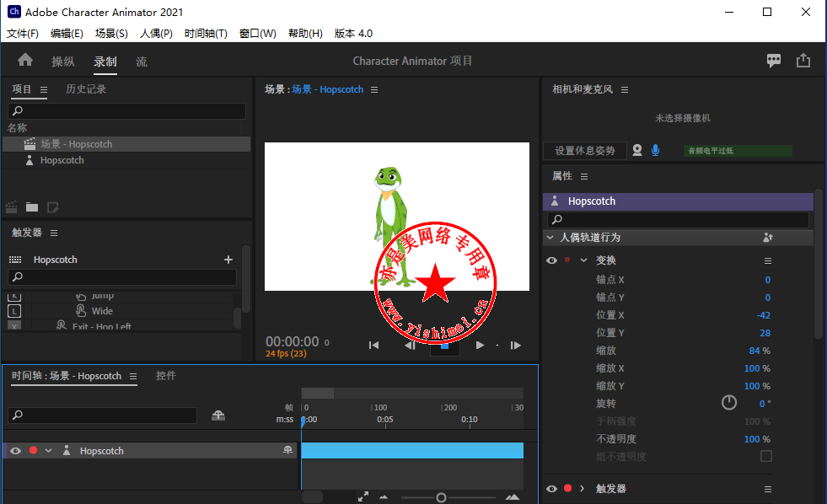The image size is (827, 504).
Task: Open the scene panel menu icon
Action: tap(374, 89)
